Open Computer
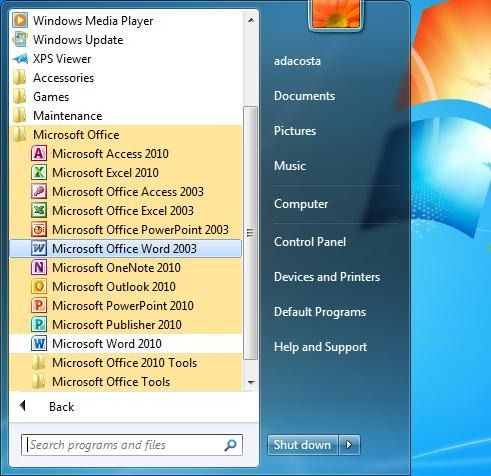 [x=301, y=204]
